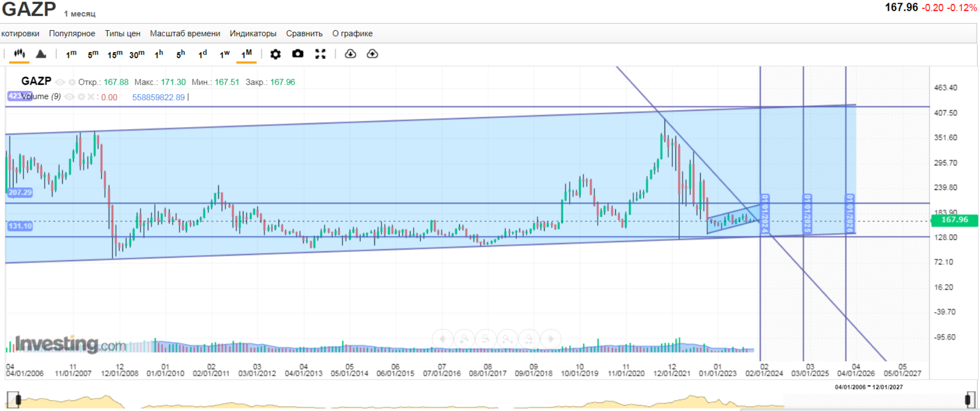
Task: Zoom out using the magnifier minus button
Action: (x=486, y=339)
